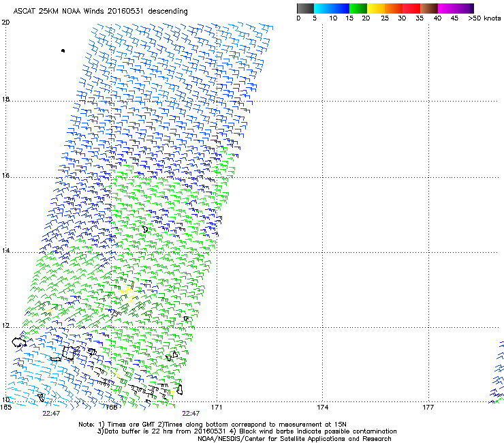The height and width of the screenshot is (443, 504).
Task: Click the legend label '25'
Action: 385,18
